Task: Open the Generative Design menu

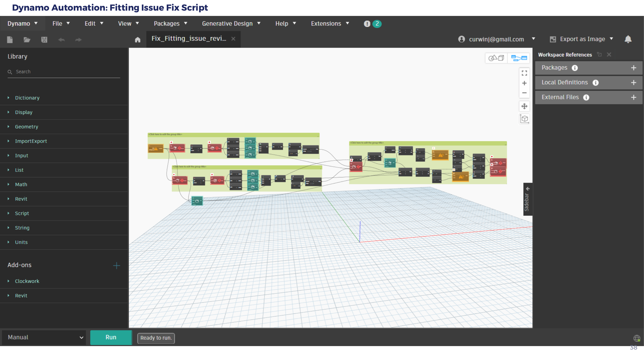Action: pos(231,23)
